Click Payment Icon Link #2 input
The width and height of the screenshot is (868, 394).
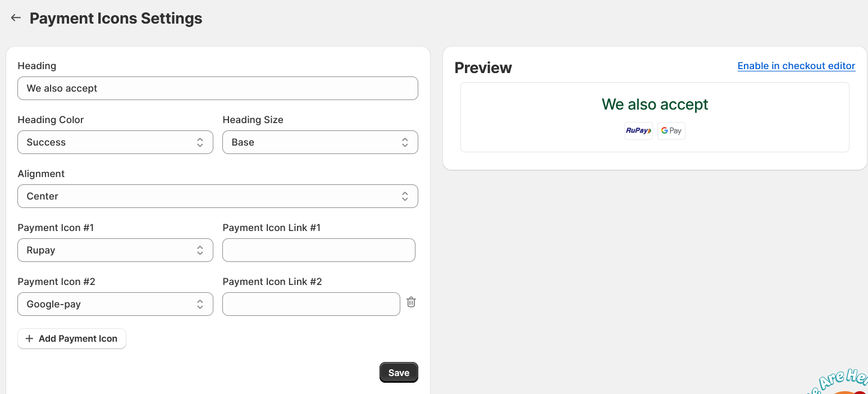click(x=311, y=304)
